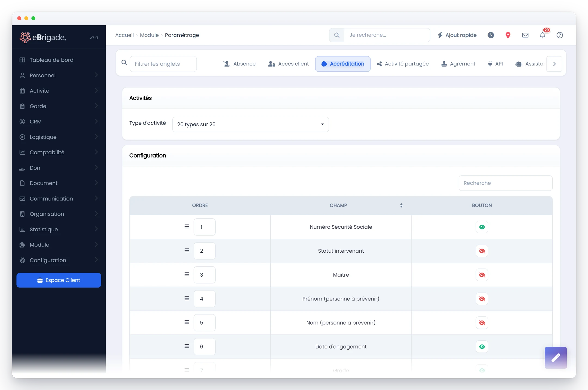Image resolution: width=588 pixels, height=390 pixels.
Task: Toggle visibility for Date d'engagement
Action: [482, 347]
